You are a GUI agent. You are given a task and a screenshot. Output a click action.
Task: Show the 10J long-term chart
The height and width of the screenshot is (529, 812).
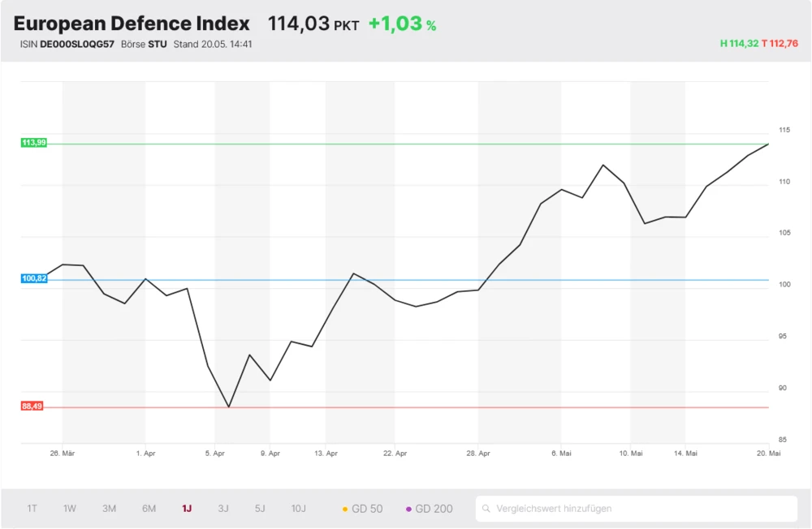tap(297, 508)
